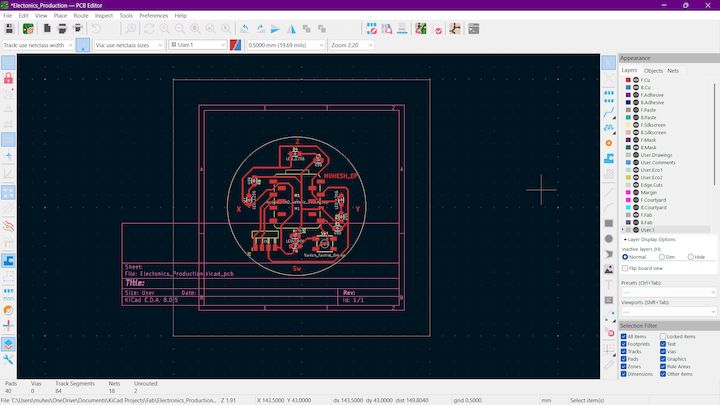Click the wrench icon at bottom left
Image resolution: width=720 pixels, height=405 pixels.
(x=8, y=360)
